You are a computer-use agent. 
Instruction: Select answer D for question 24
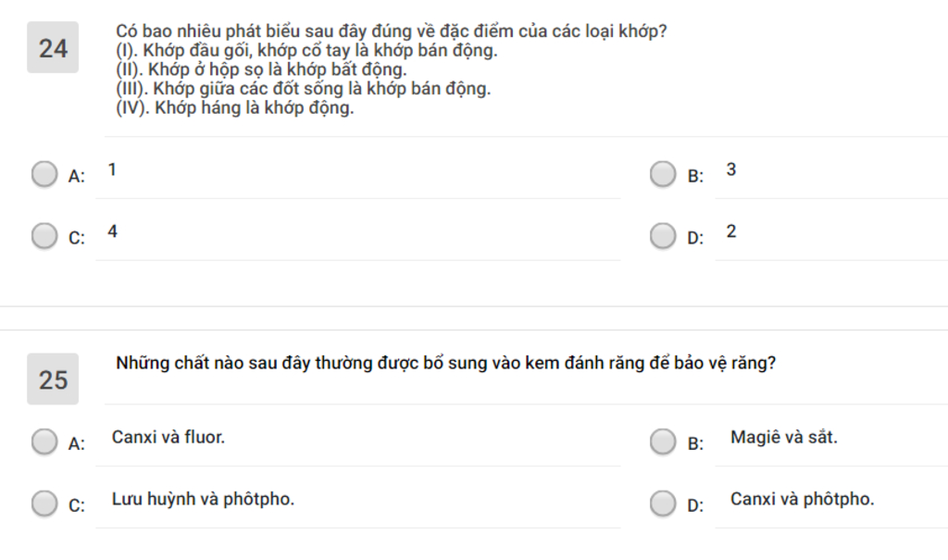click(663, 236)
